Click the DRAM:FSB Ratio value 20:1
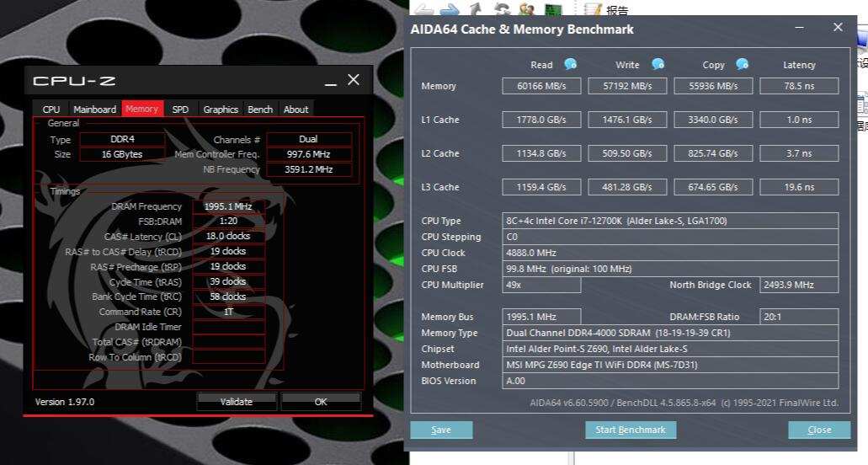 pyautogui.click(x=799, y=317)
